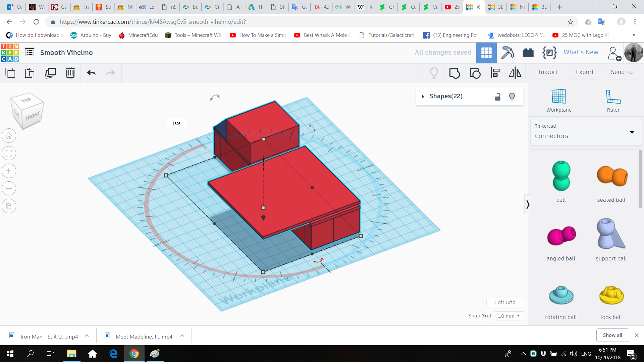This screenshot has height=362, width=644.
Task: Toggle the lock on Shapes(22)
Action: (x=498, y=97)
